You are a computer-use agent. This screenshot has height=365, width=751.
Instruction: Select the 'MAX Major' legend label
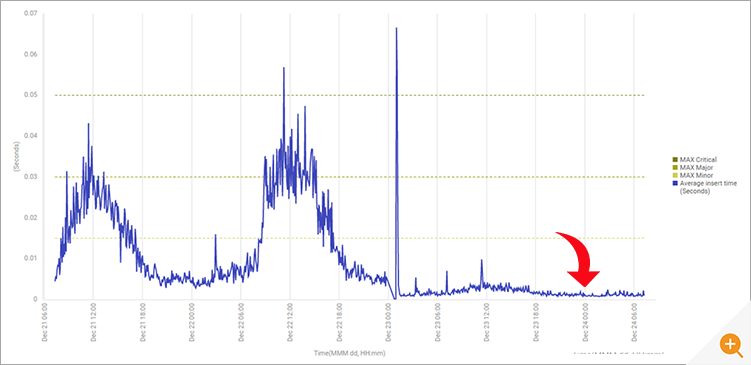click(x=696, y=168)
